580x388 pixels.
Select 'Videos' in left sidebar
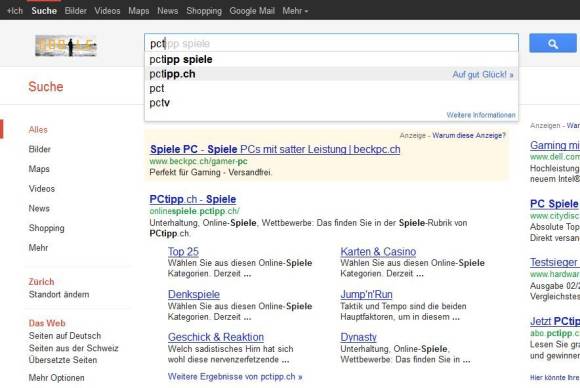coord(42,189)
